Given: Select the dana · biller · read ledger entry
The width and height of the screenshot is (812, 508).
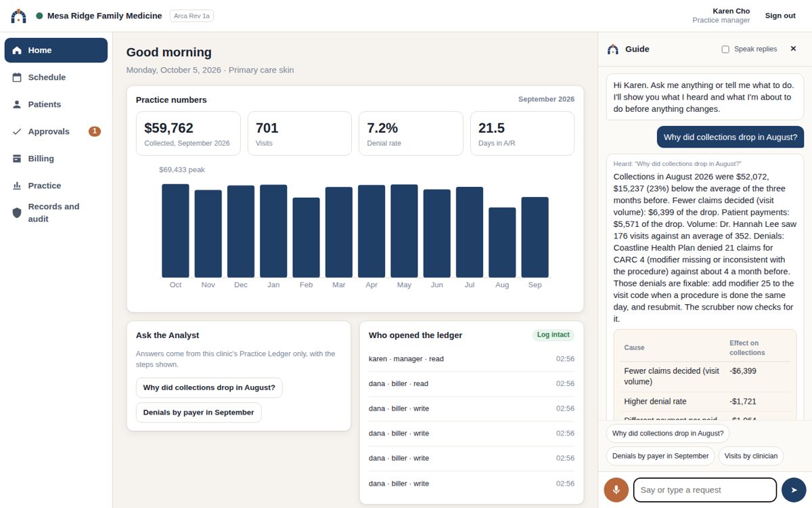Looking at the screenshot, I should (x=472, y=384).
